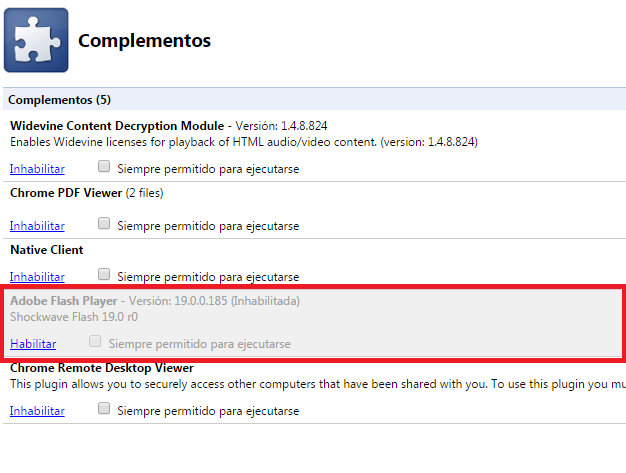Screen dimensions: 626x473
Task: Click the large Complementos page heading
Action: [x=144, y=41]
